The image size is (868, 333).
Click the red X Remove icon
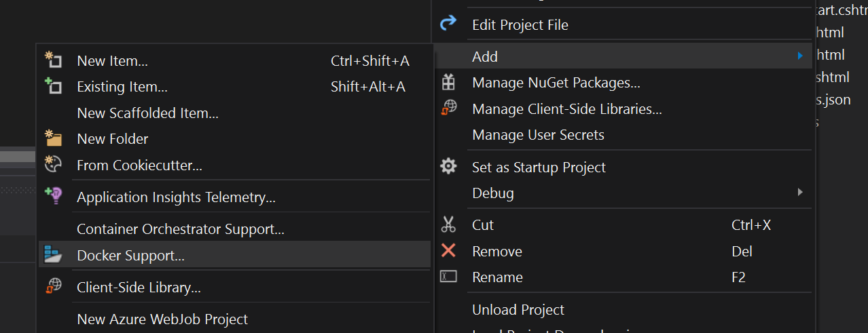448,251
